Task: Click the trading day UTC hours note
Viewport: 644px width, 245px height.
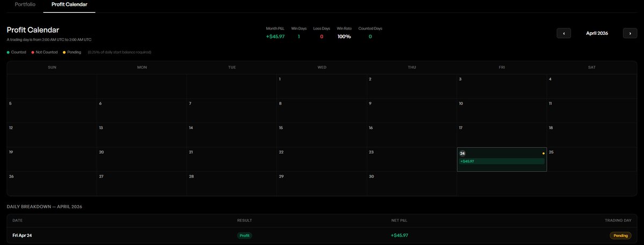Action: [49, 40]
